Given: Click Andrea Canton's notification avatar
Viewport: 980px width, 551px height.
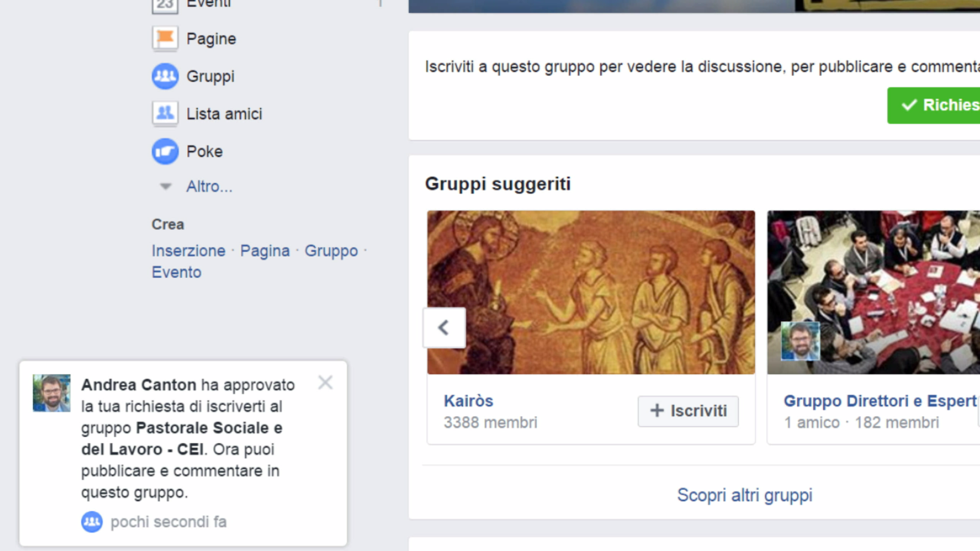Looking at the screenshot, I should (x=52, y=393).
